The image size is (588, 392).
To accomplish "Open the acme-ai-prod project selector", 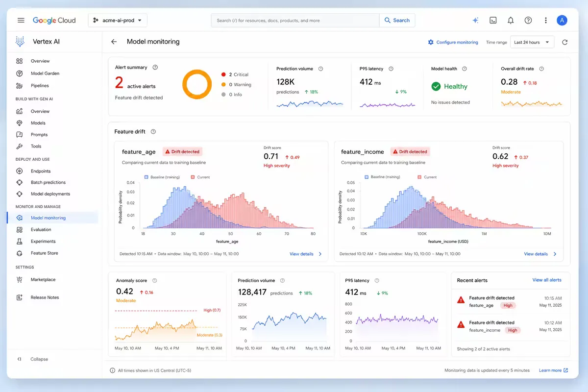I will click(x=118, y=20).
